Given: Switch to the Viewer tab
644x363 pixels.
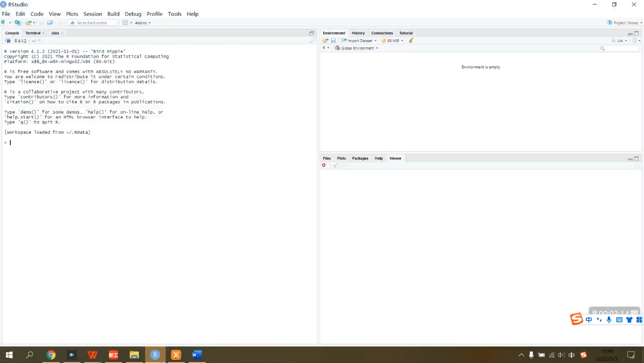Looking at the screenshot, I should pos(395,158).
